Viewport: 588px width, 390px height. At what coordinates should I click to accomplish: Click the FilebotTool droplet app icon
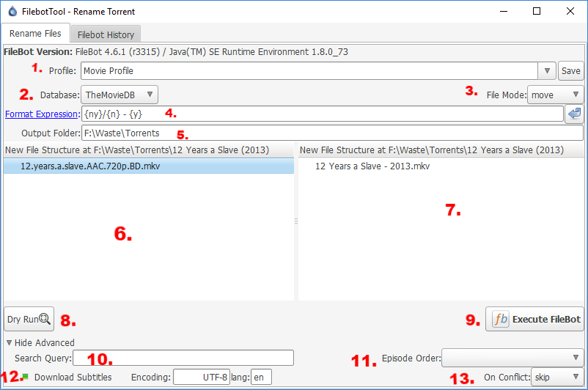12,11
